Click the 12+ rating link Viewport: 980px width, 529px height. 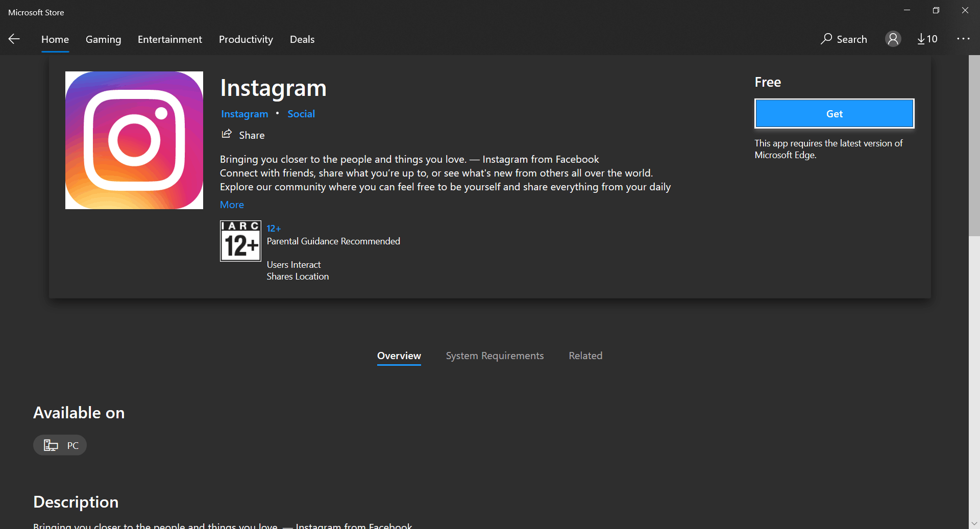[x=274, y=229]
